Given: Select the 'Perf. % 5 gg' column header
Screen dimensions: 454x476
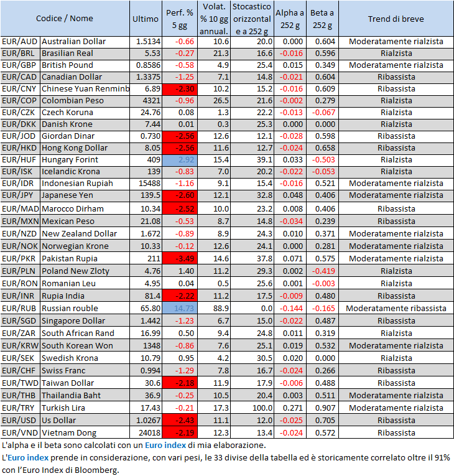Looking at the screenshot, I should coord(180,19).
